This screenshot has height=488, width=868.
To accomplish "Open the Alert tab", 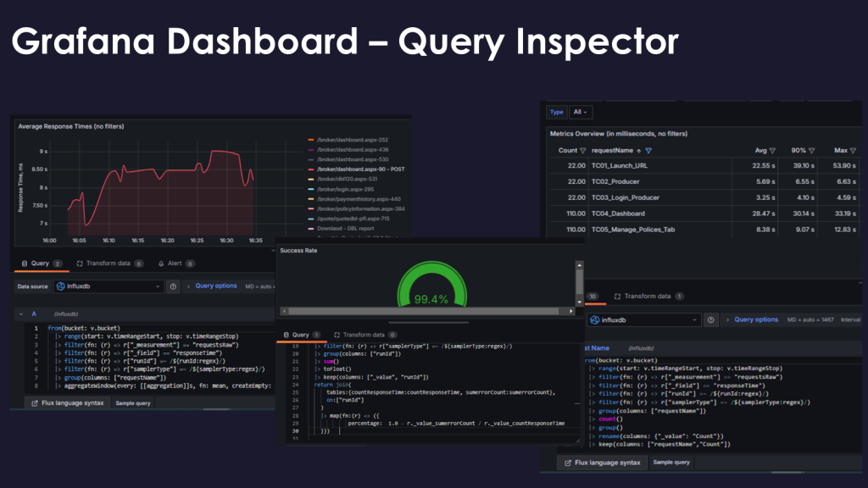I will click(176, 263).
